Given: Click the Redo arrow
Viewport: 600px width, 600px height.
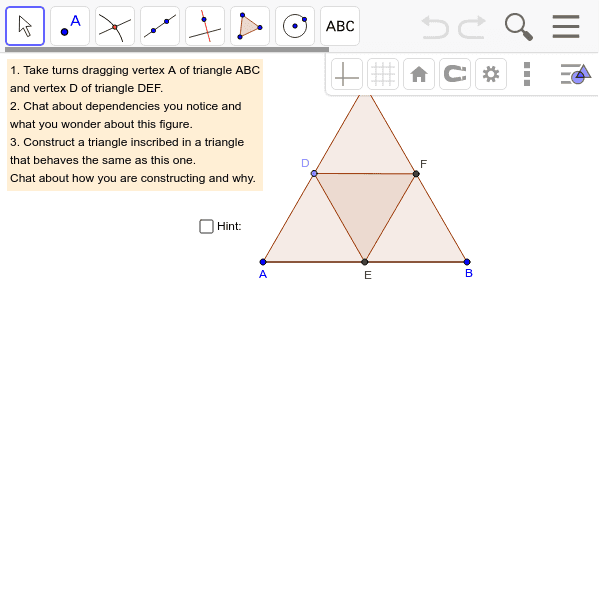Looking at the screenshot, I should coord(472,27).
